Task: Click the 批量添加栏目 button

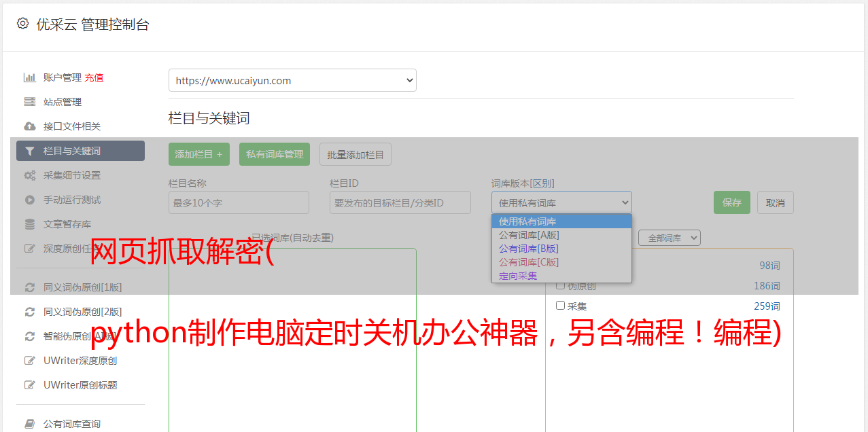Action: coord(355,154)
